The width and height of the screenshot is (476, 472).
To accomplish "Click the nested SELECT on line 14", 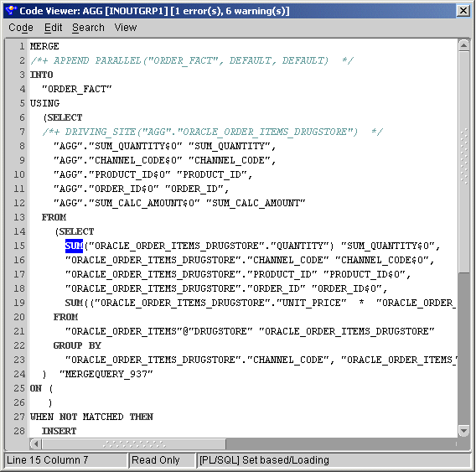I will pos(76,231).
